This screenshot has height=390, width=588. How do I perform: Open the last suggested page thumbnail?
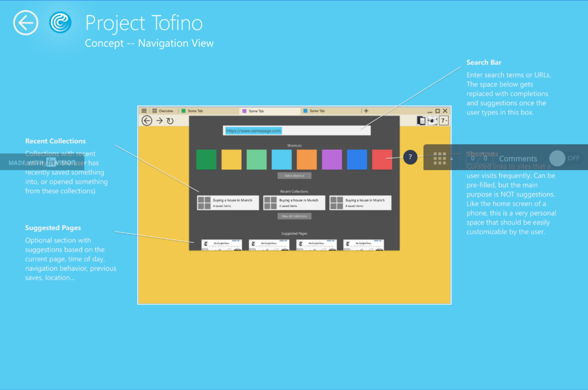pyautogui.click(x=363, y=245)
